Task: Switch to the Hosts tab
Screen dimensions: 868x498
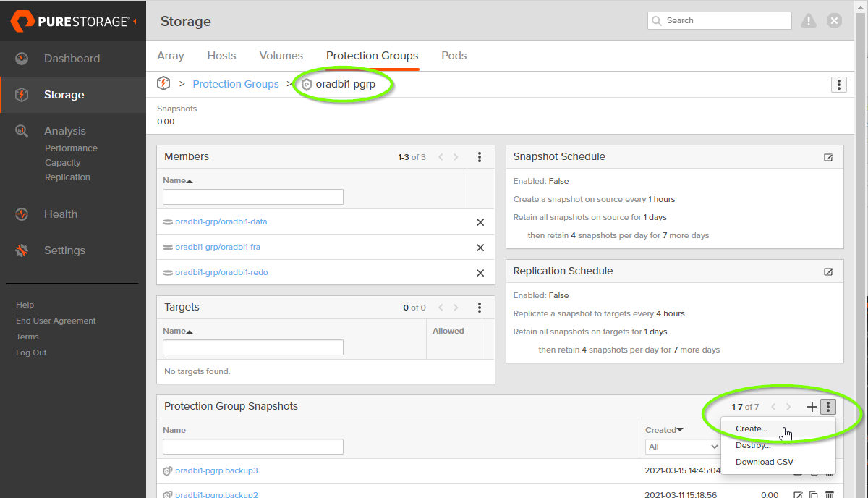Action: pyautogui.click(x=221, y=56)
